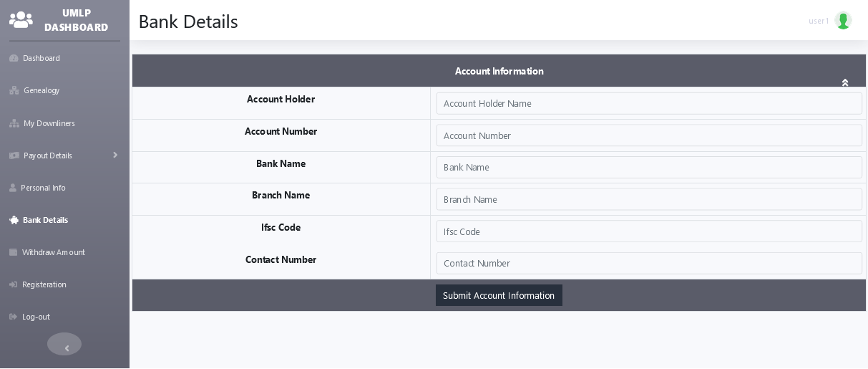The image size is (868, 369).
Task: Open the user1 profile link
Action: [819, 21]
